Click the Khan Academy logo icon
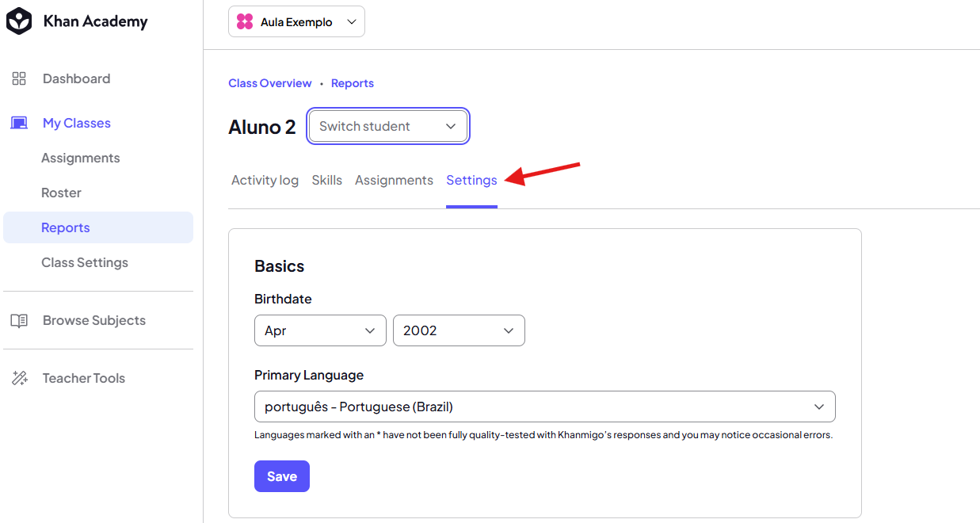 [19, 21]
